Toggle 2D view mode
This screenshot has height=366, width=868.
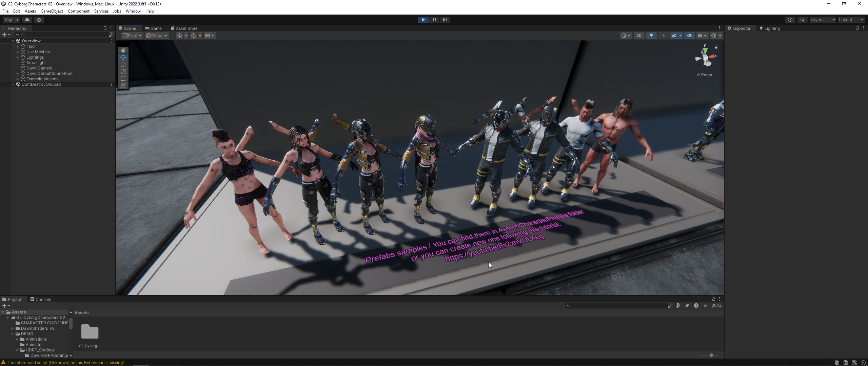click(x=639, y=36)
